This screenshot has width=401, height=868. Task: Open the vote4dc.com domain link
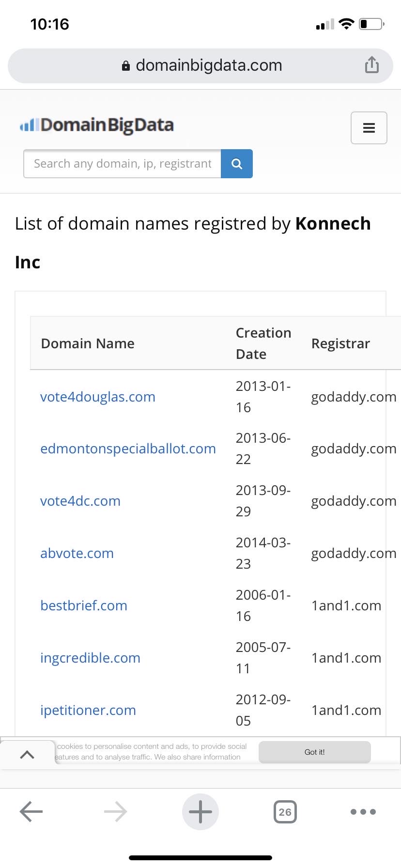coord(80,501)
